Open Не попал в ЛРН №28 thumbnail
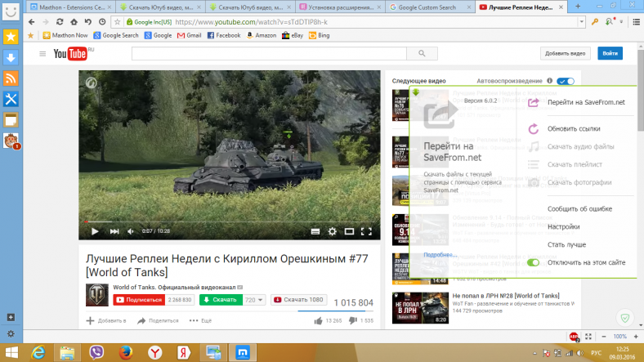644x362 pixels. [420, 308]
